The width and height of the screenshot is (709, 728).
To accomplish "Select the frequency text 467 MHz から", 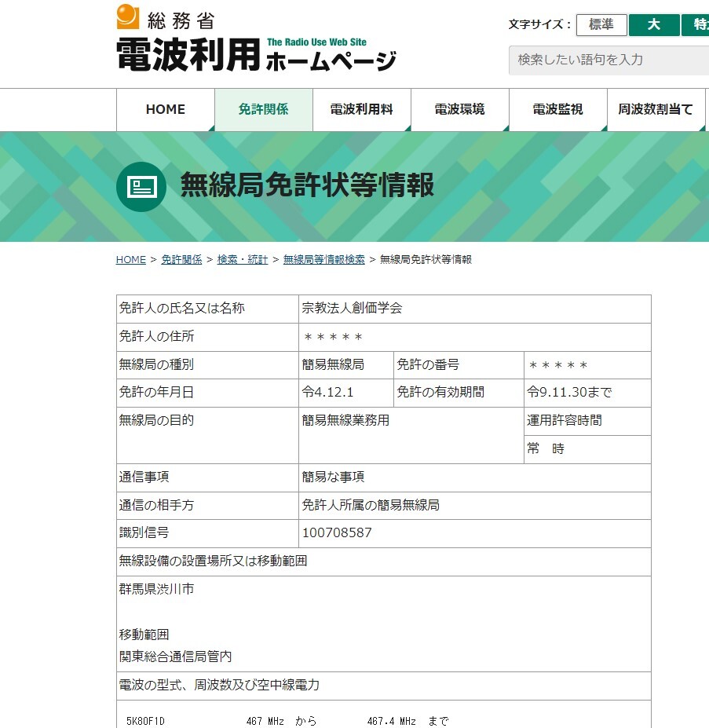I will pos(281,722).
